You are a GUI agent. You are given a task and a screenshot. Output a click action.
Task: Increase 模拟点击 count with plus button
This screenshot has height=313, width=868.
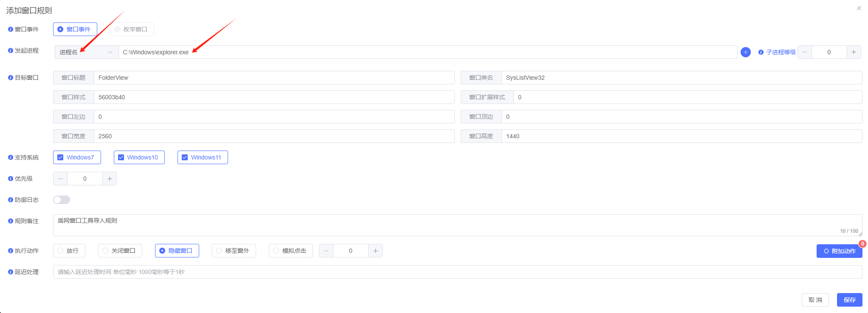coord(375,251)
